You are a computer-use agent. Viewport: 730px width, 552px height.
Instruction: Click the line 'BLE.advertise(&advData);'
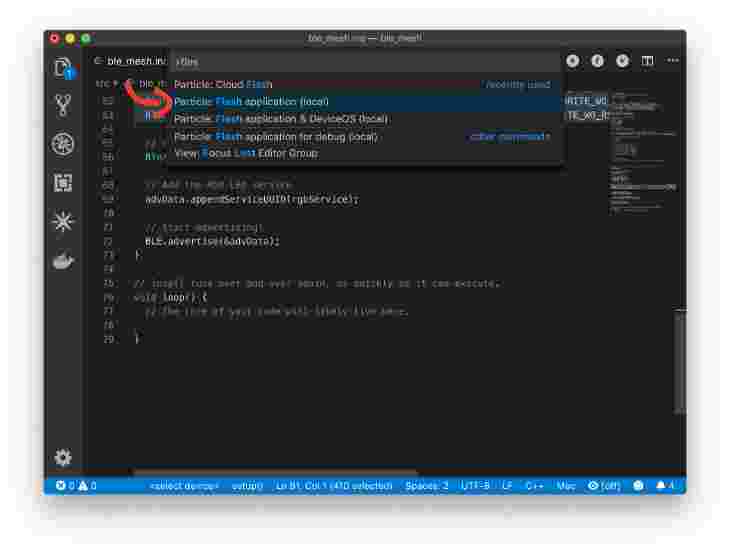tap(212, 242)
